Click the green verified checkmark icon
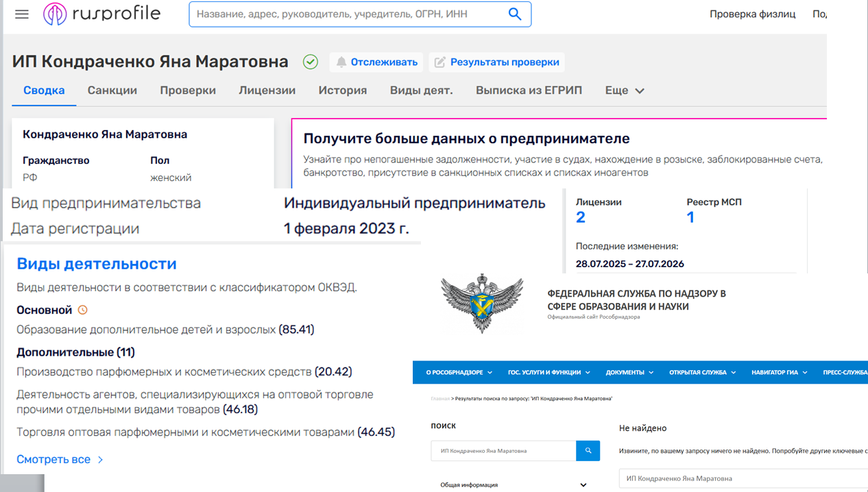The width and height of the screenshot is (868, 492). (311, 62)
